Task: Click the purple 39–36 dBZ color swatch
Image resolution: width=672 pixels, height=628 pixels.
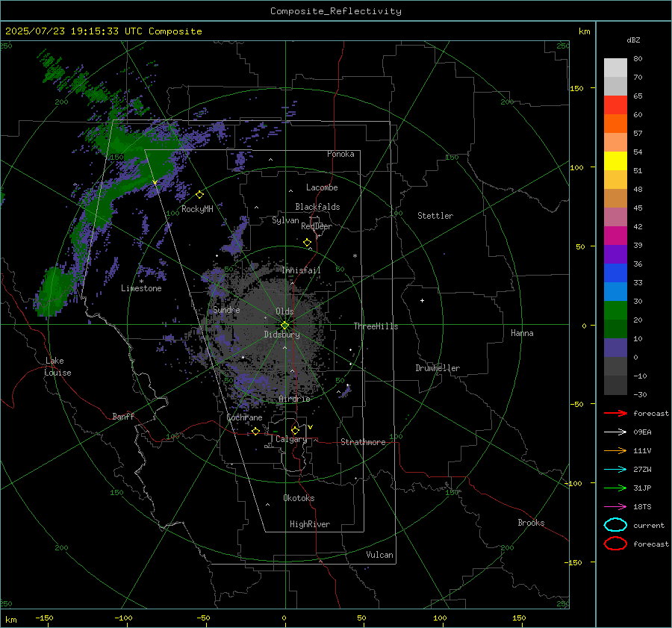Action: click(615, 255)
